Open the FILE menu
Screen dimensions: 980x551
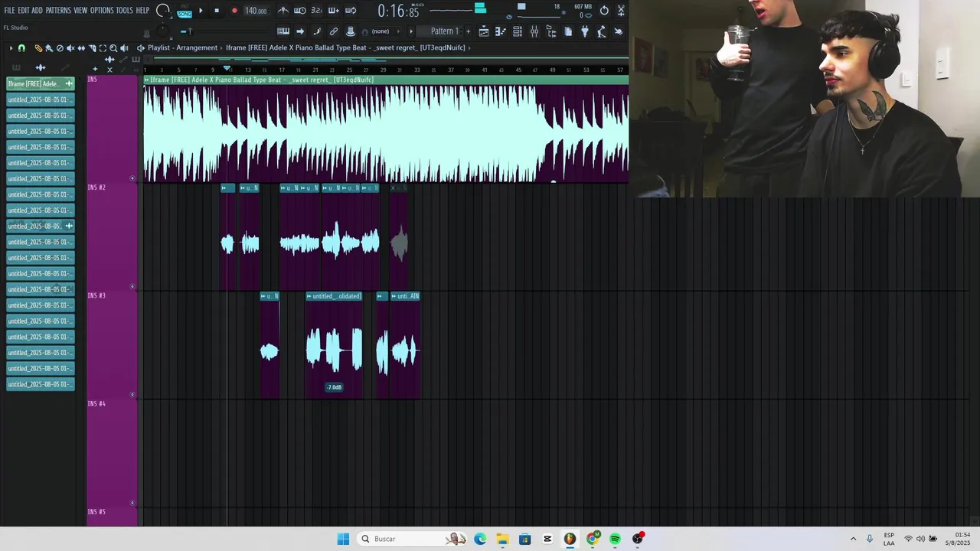click(9, 11)
